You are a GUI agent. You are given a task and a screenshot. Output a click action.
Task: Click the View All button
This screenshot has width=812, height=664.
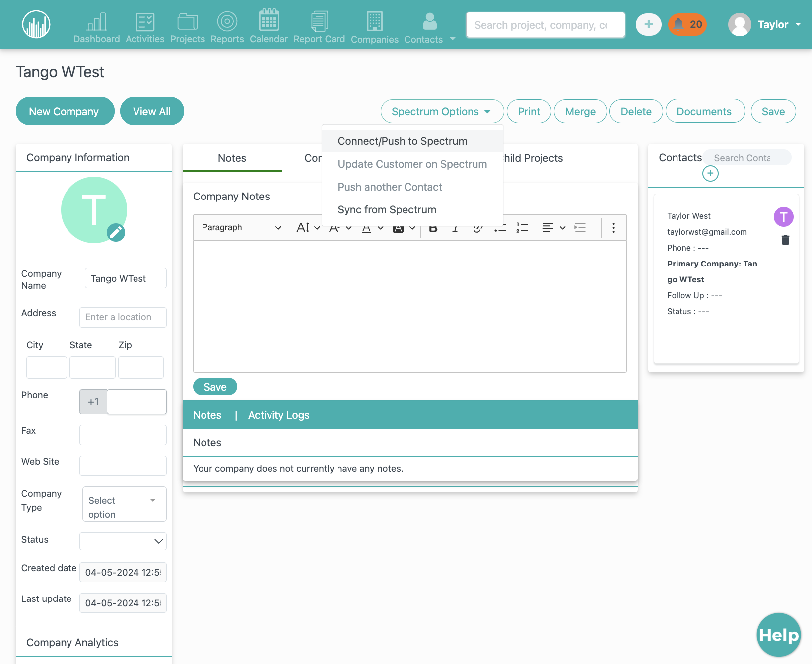152,111
